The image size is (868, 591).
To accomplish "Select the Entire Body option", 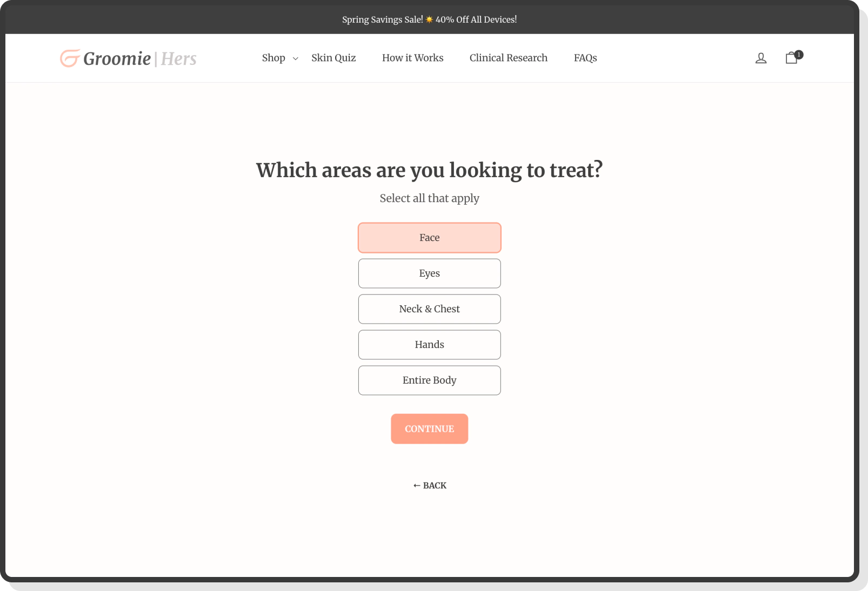I will [x=429, y=380].
